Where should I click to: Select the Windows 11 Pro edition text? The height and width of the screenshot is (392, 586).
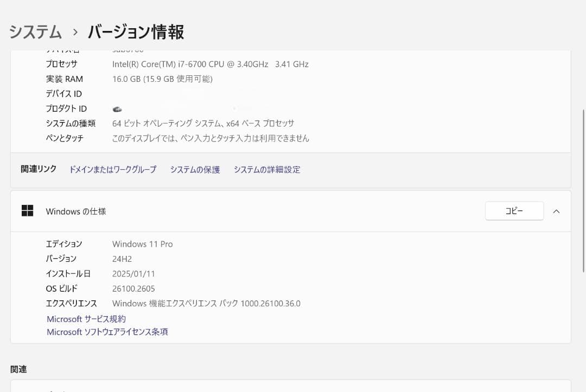(142, 244)
